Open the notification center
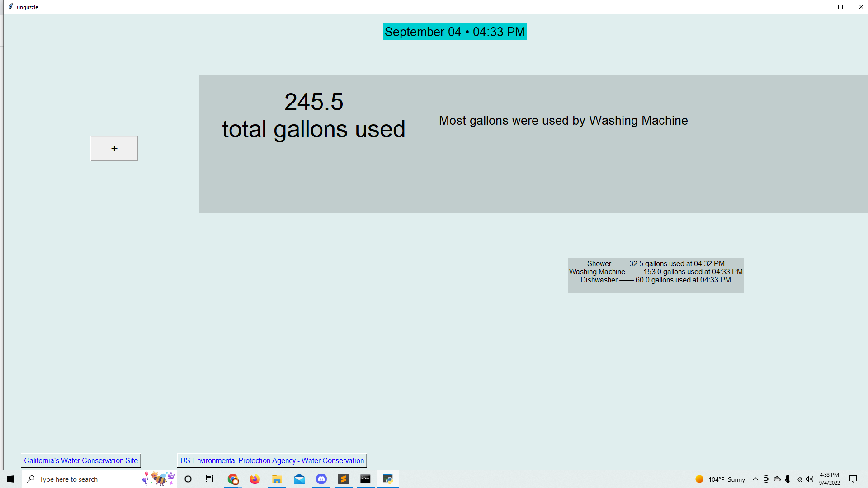Screen dimensions: 868x488 tap(853, 479)
